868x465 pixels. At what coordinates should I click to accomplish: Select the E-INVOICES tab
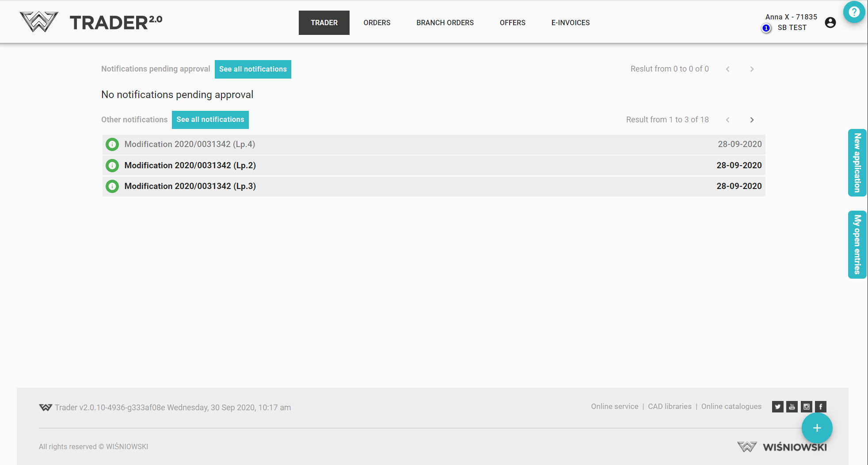(x=570, y=23)
